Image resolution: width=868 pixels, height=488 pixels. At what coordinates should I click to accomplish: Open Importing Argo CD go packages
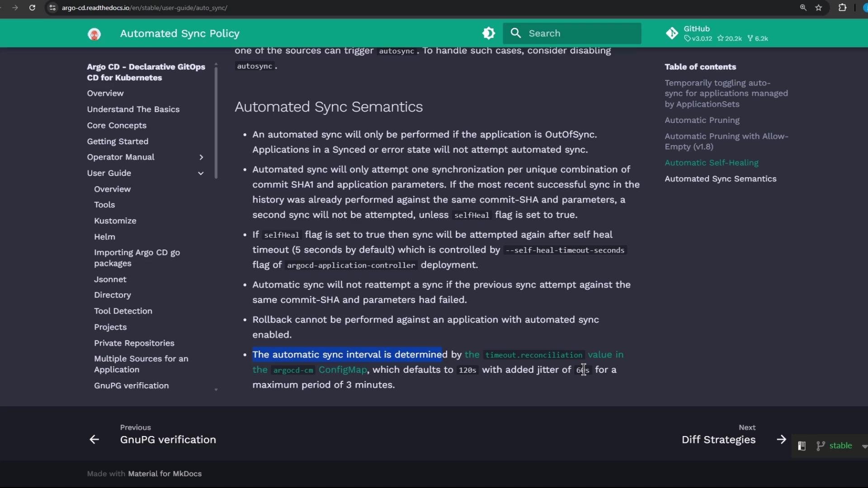coord(137,258)
